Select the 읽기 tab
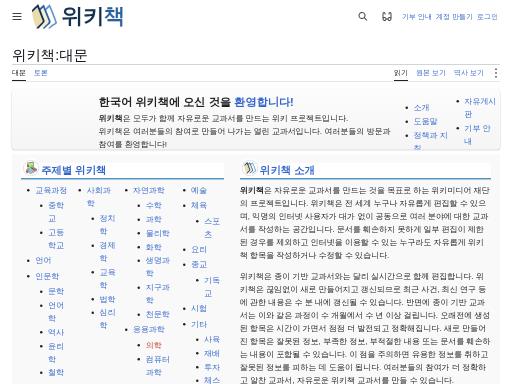This screenshot has height=384, width=512. [x=401, y=73]
